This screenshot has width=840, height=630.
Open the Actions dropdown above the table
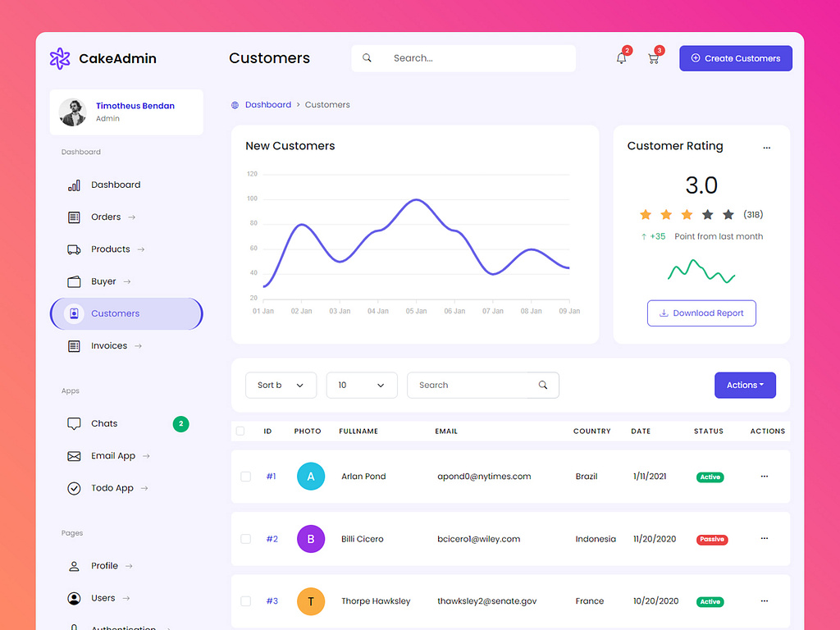point(745,385)
